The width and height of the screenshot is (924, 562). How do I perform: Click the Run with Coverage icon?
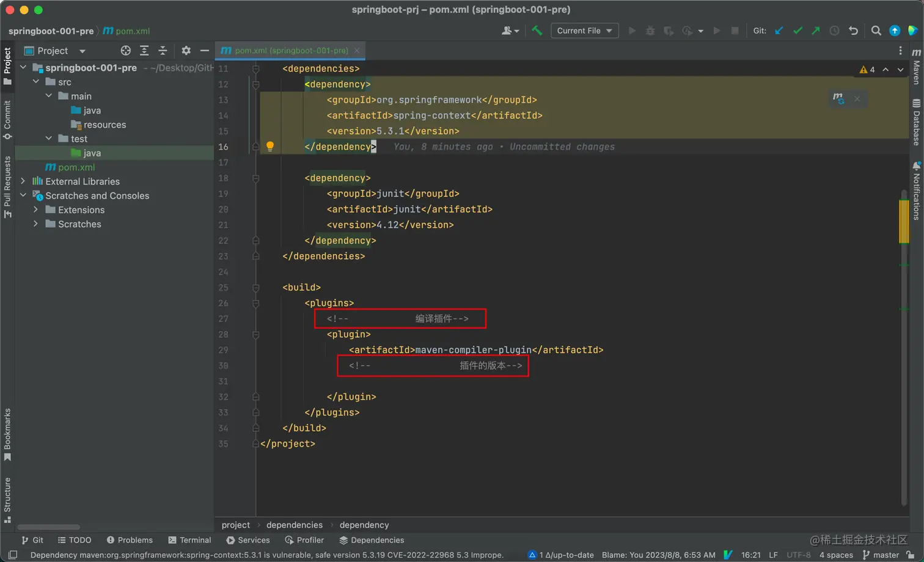coord(669,31)
